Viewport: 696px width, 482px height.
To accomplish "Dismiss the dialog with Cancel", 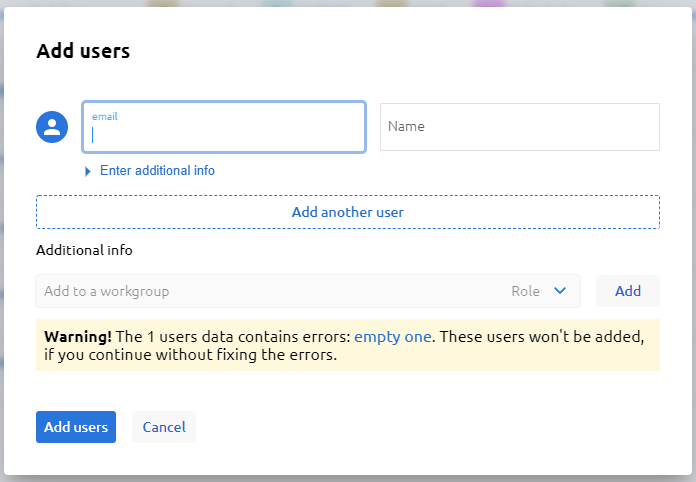I will [164, 427].
